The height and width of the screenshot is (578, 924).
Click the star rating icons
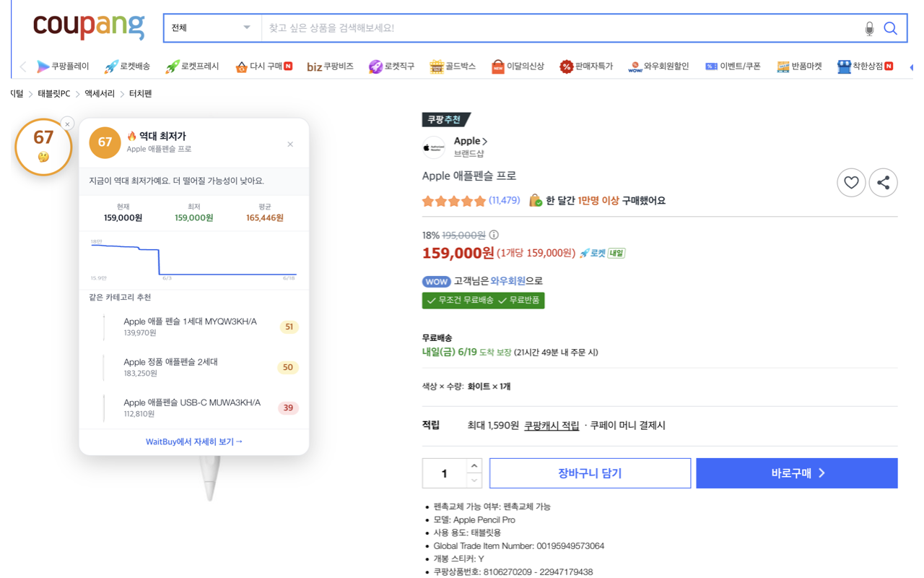454,201
